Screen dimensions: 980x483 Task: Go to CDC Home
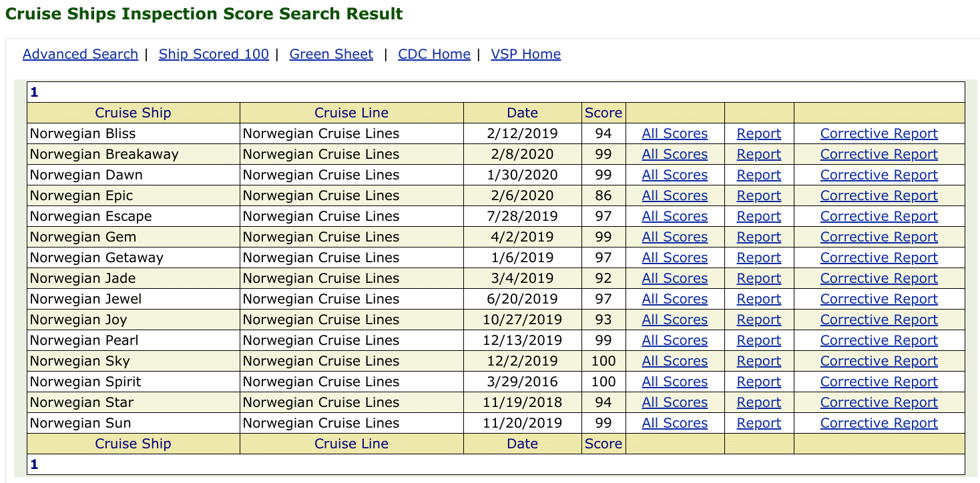[433, 54]
